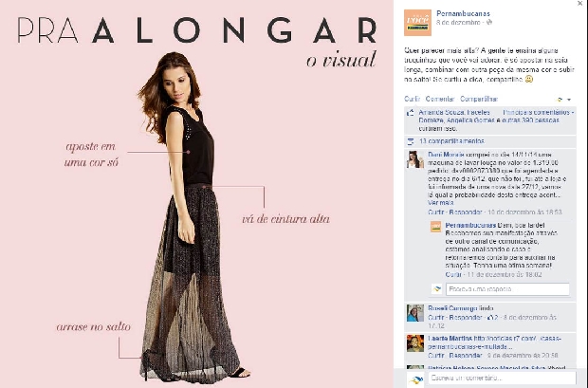This screenshot has height=388, width=588.
Task: Click the like thumbs-up icon beside Amanda Souza
Action: point(411,113)
